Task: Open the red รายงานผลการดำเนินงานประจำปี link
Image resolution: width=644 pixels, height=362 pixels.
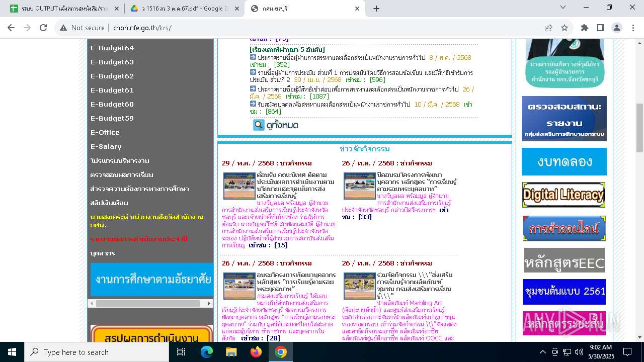Action: pos(139,239)
